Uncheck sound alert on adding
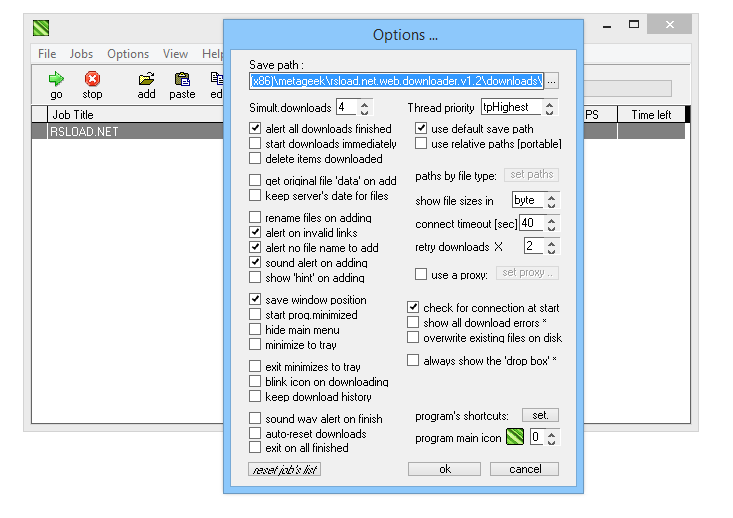 coord(255,262)
